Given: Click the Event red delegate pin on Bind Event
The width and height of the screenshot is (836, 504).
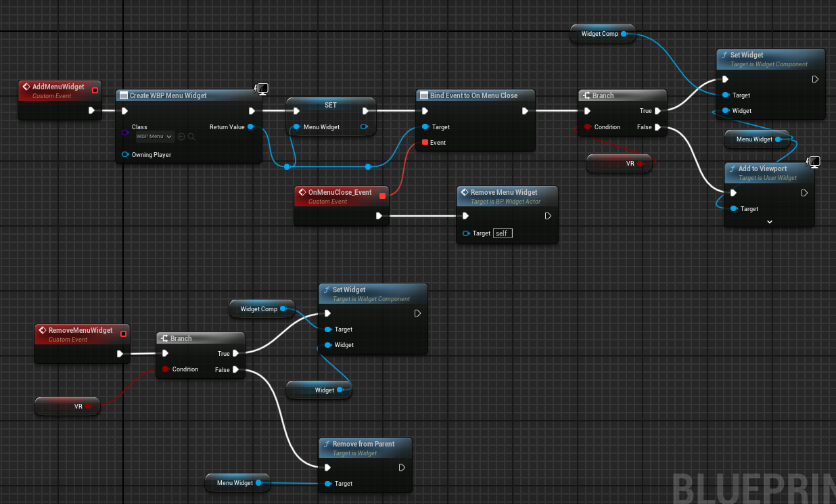Looking at the screenshot, I should pyautogui.click(x=425, y=142).
